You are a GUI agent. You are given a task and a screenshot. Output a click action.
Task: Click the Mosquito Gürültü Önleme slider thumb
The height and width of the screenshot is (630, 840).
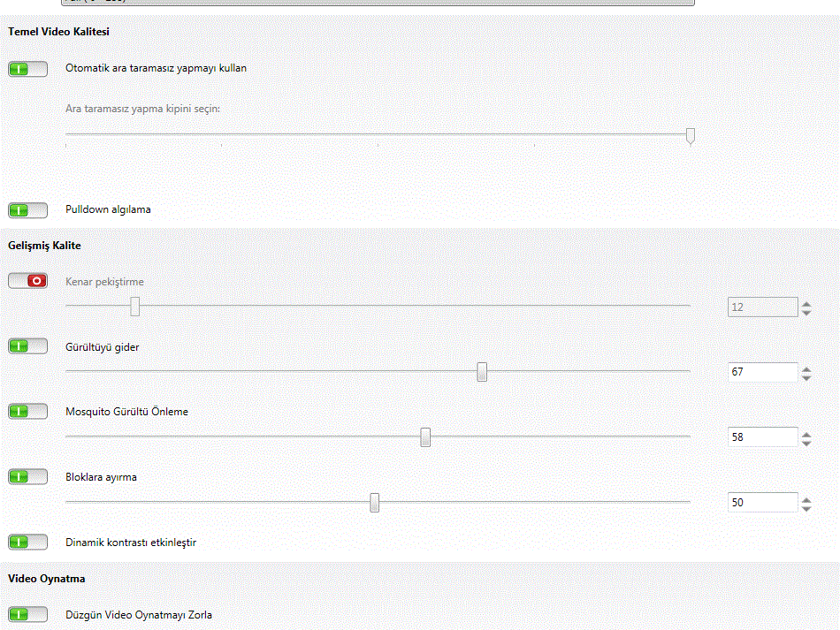coord(425,437)
